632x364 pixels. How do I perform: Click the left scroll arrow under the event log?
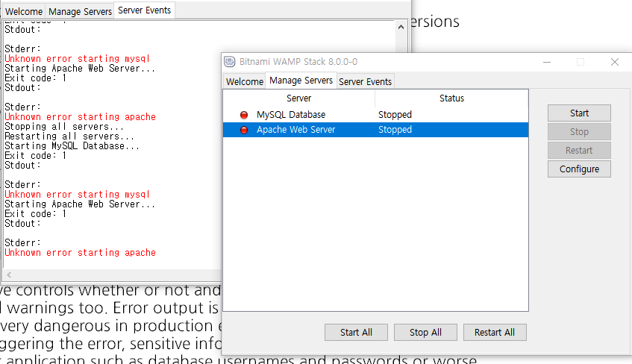click(8, 275)
